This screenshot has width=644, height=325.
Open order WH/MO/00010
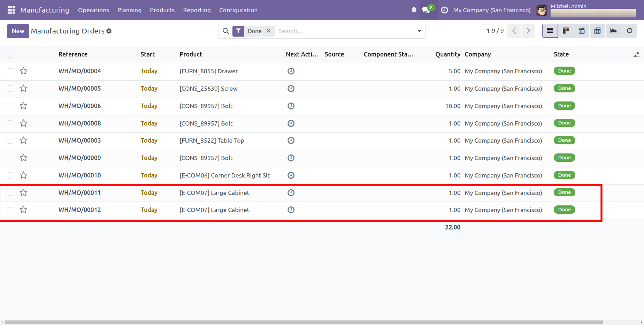point(79,175)
